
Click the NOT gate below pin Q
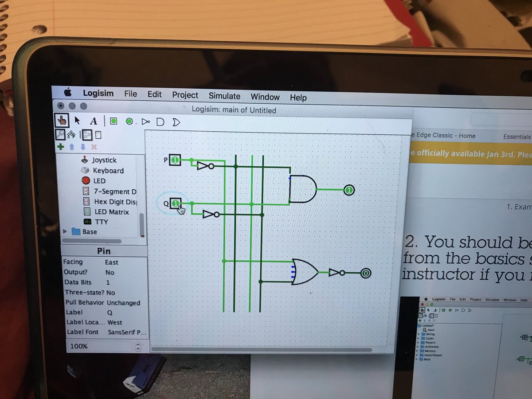(x=211, y=215)
